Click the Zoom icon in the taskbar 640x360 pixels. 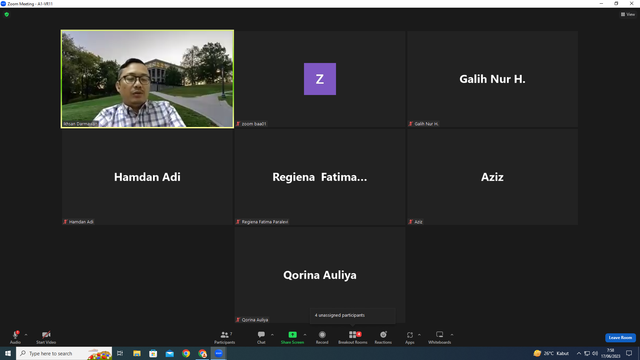coord(219,353)
